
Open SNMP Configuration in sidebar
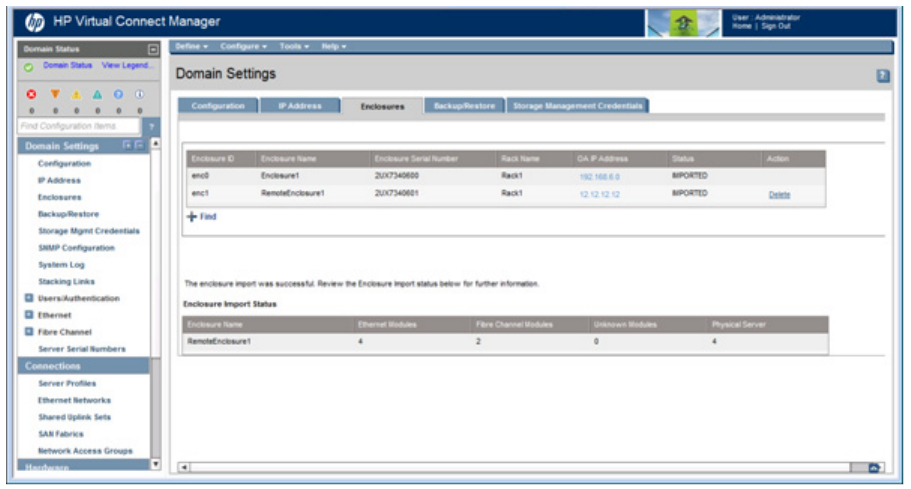tap(76, 247)
